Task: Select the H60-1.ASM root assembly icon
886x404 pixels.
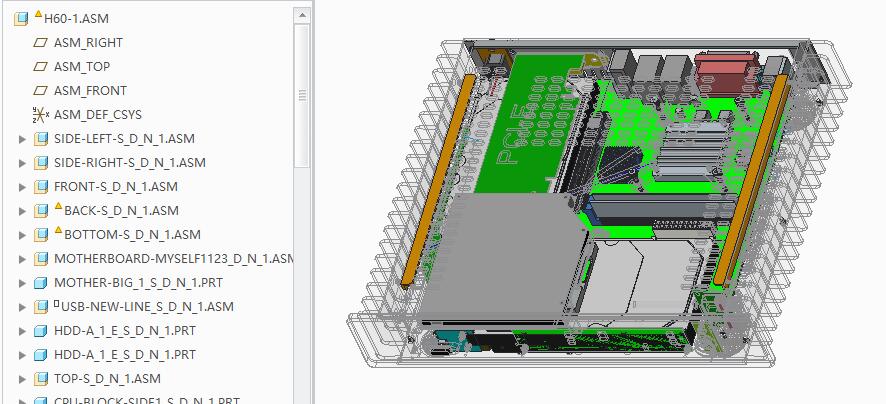Action: 22,19
